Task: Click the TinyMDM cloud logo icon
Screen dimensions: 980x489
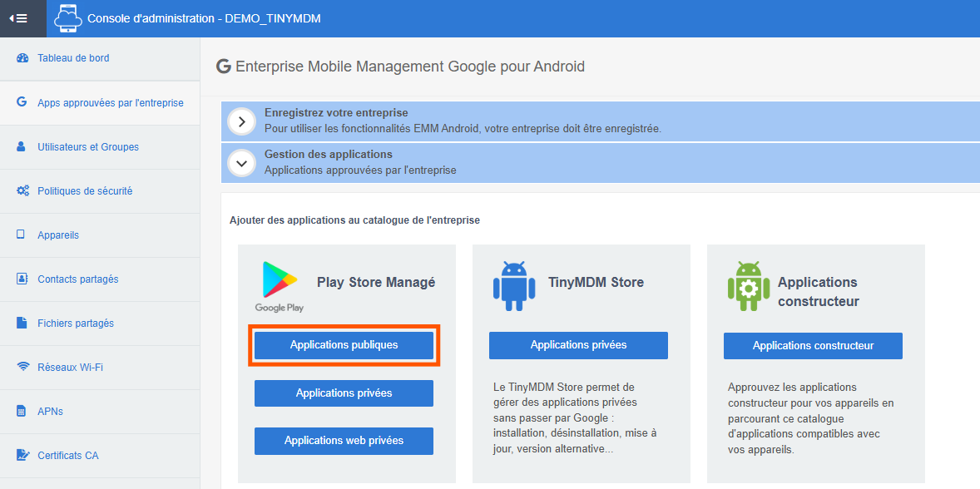Action: [68, 18]
